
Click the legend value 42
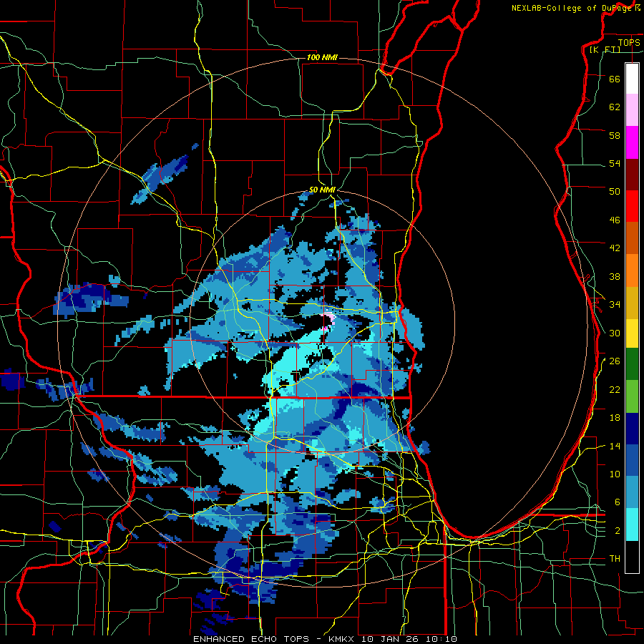point(615,248)
